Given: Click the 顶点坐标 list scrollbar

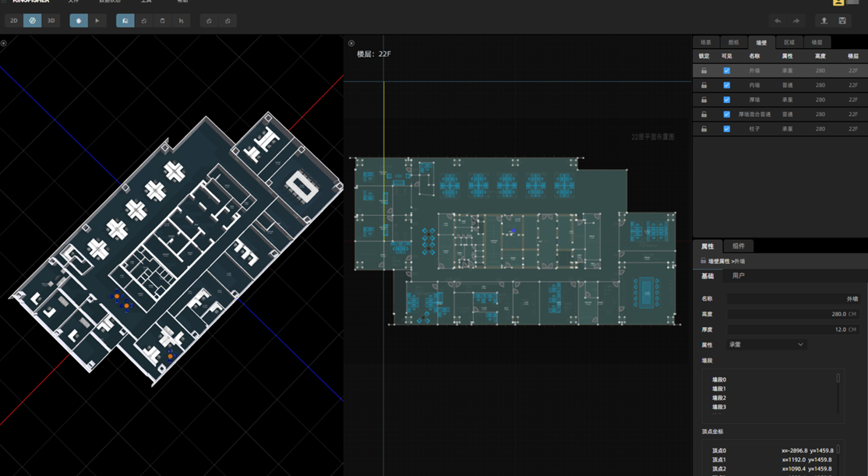Looking at the screenshot, I should point(838,449).
